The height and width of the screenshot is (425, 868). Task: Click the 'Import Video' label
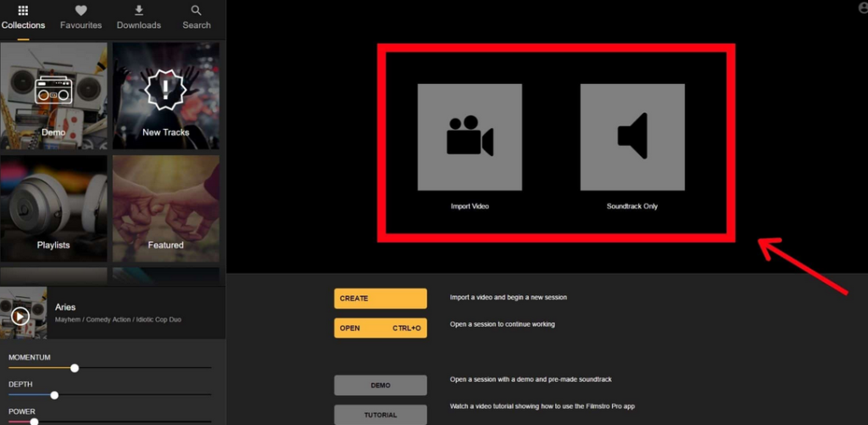point(470,206)
